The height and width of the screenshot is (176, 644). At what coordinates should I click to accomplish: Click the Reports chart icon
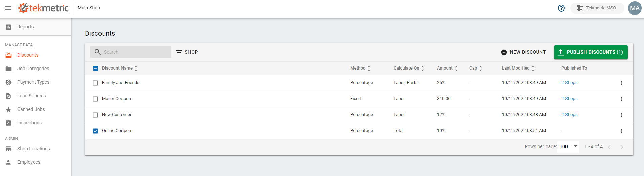8,27
